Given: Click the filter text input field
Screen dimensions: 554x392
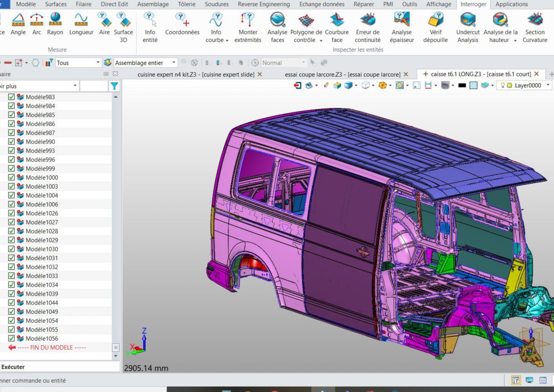Looking at the screenshot, I should click(x=94, y=86).
